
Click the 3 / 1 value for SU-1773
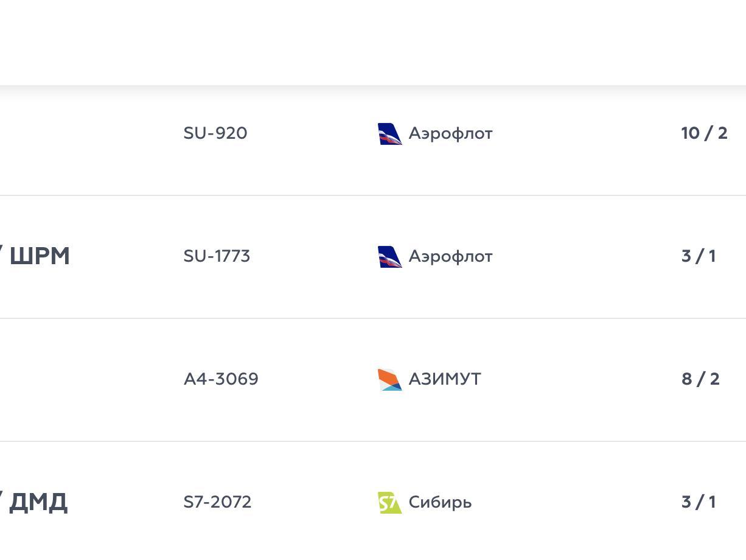click(699, 256)
